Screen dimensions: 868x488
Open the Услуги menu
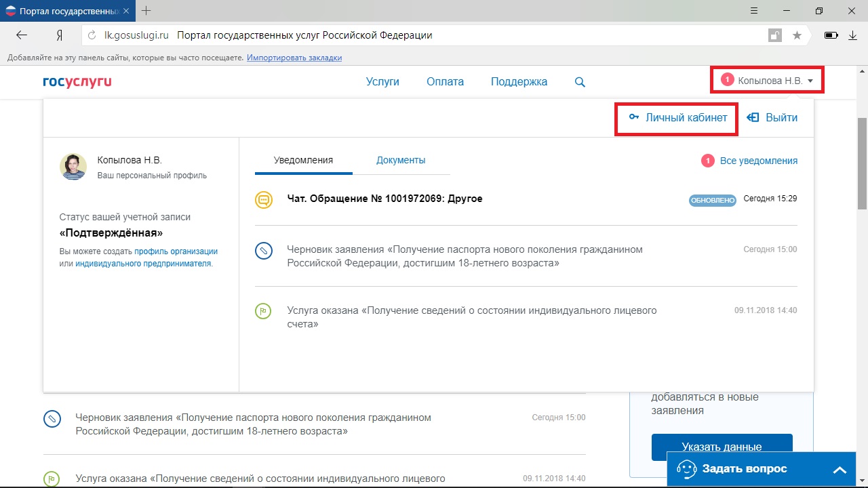(382, 82)
